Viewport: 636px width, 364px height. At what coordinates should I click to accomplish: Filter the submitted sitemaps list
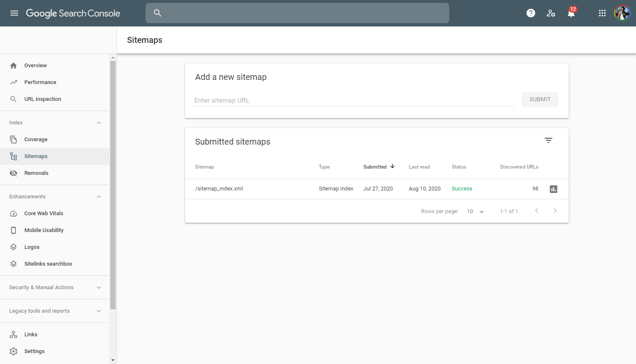coord(549,140)
